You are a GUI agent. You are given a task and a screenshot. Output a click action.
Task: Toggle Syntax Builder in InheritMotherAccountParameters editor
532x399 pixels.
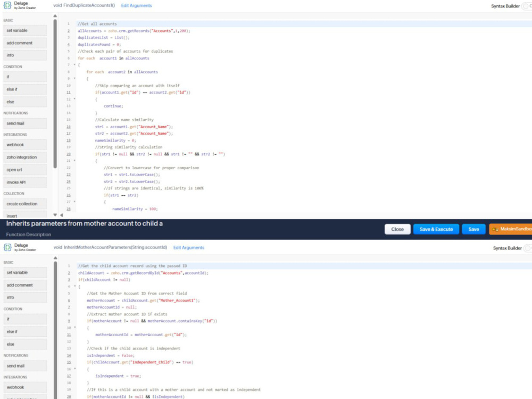tap(528, 248)
